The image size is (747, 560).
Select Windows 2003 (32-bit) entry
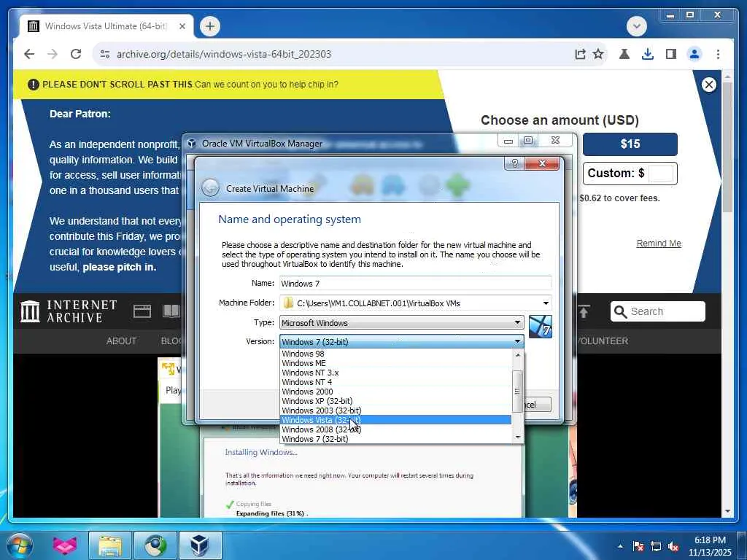[x=395, y=411]
